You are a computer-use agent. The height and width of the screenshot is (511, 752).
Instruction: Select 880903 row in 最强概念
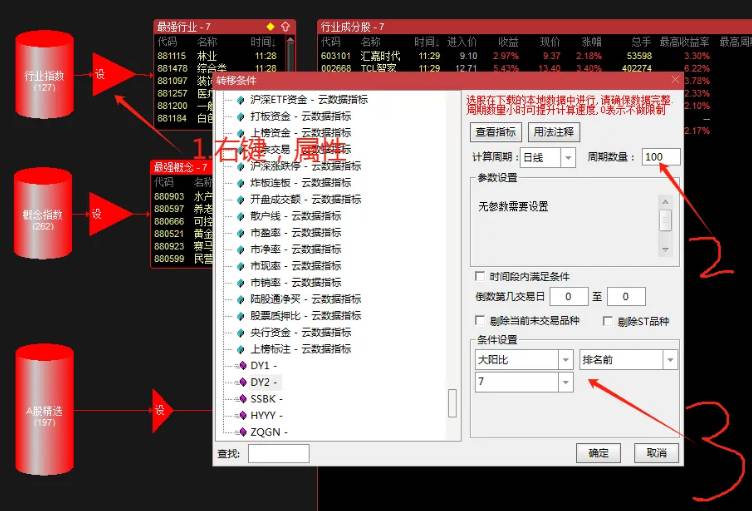(x=182, y=197)
